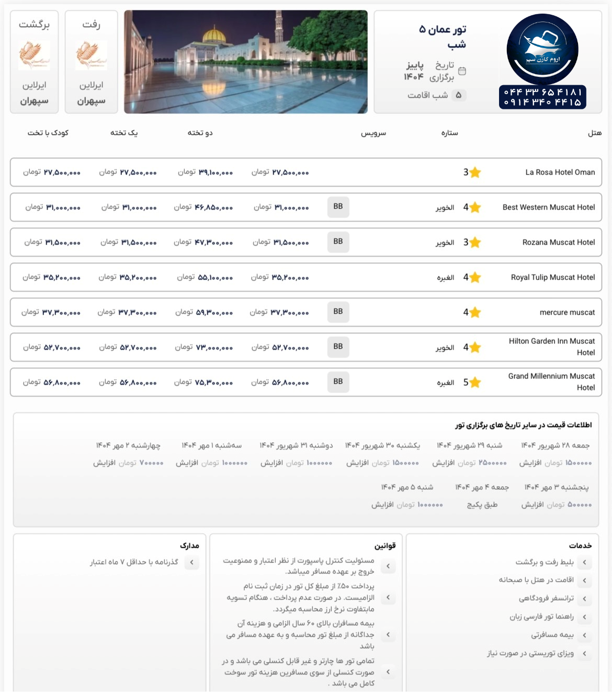Image resolution: width=612 pixels, height=700 pixels.
Task: Expand the travel insurance service chevron
Action: [x=584, y=635]
